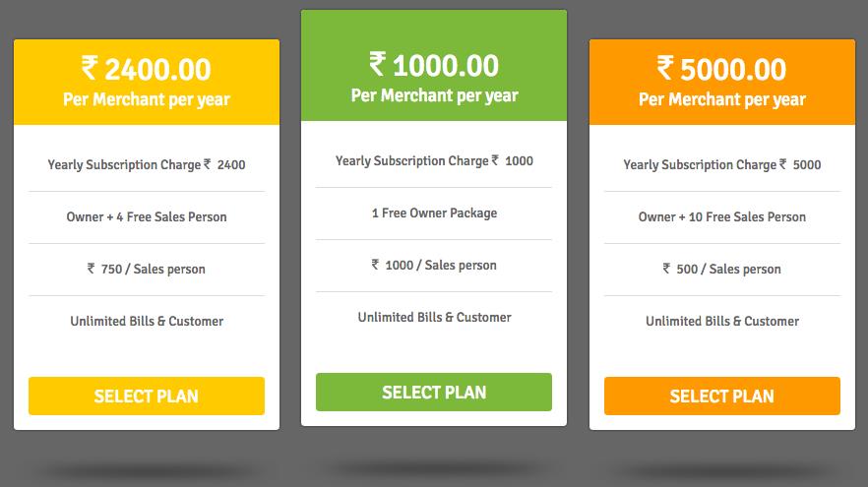This screenshot has width=868, height=487.
Task: Click rupee symbol before 750 / Sales person
Action: [91, 269]
